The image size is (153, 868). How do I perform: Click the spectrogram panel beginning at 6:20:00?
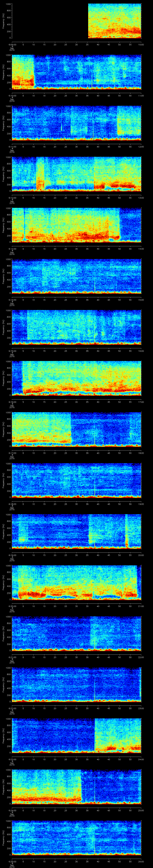pos(77,583)
